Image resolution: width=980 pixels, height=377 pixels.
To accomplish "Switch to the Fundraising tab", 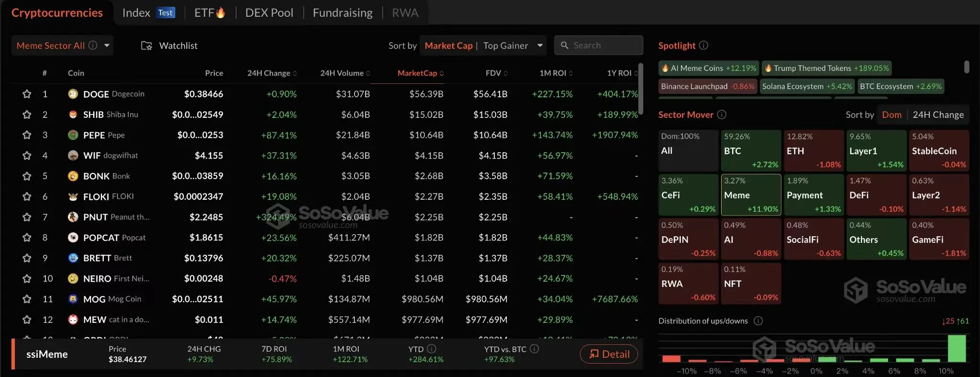I will 343,13.
